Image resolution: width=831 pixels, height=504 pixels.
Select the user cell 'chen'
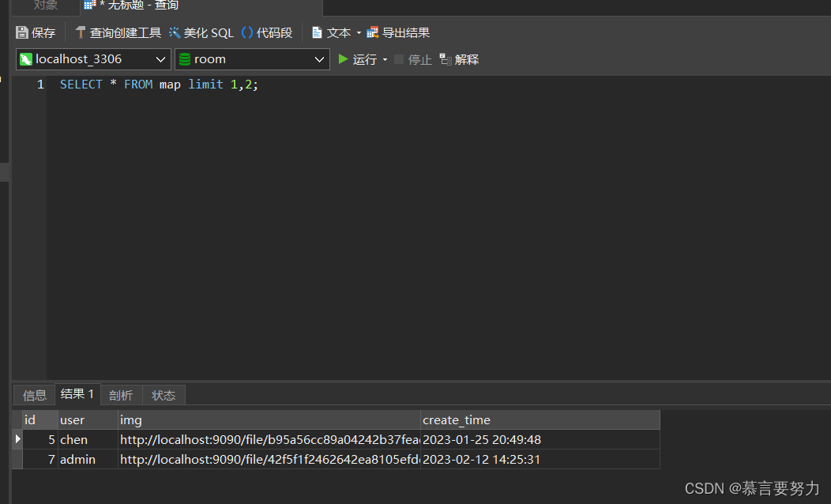[x=88, y=439]
